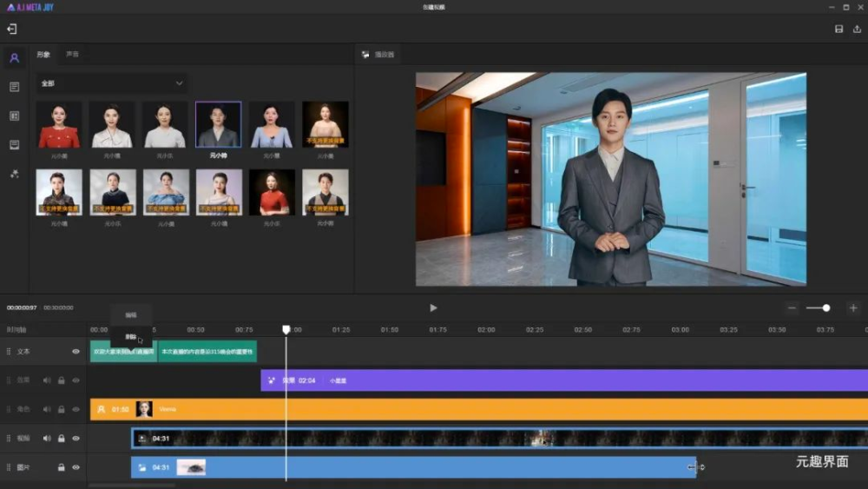Open the avatar (person) sidebar panel
868x489 pixels.
coord(15,57)
